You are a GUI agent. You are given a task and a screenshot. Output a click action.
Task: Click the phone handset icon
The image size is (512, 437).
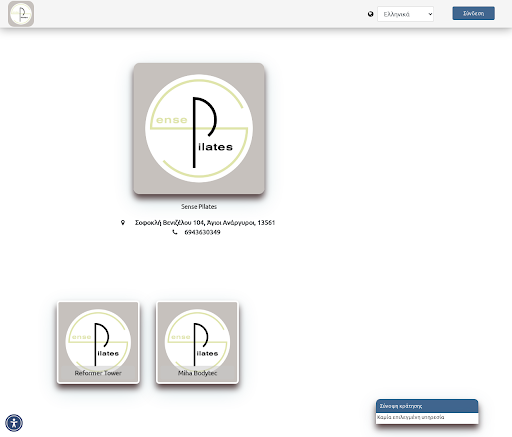point(175,232)
